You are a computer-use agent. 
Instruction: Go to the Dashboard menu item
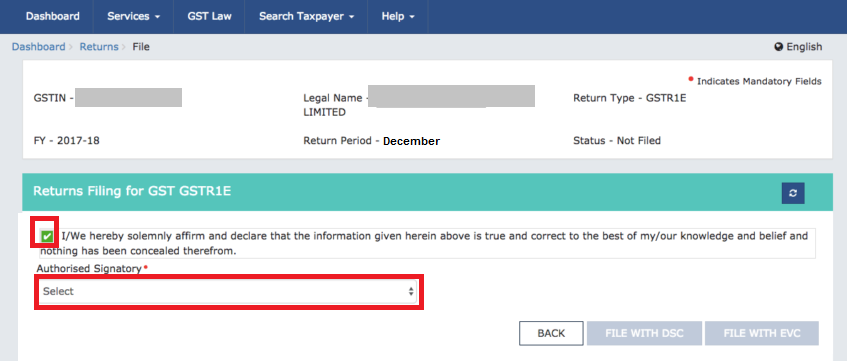(52, 16)
